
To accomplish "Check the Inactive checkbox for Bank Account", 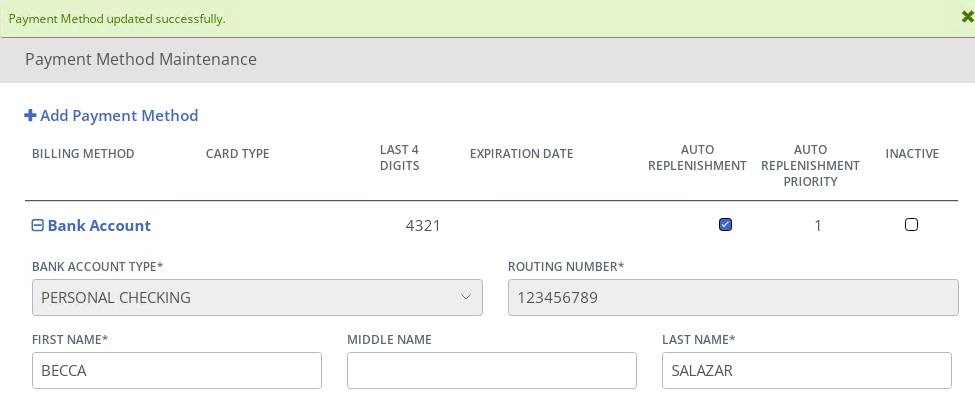I will (911, 225).
